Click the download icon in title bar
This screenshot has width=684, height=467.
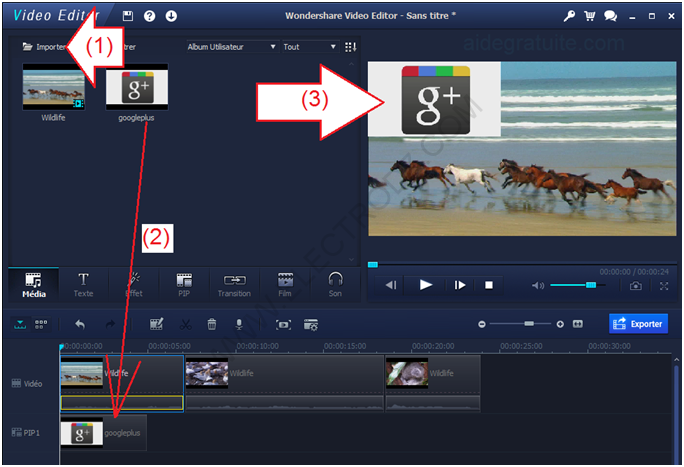(x=171, y=16)
